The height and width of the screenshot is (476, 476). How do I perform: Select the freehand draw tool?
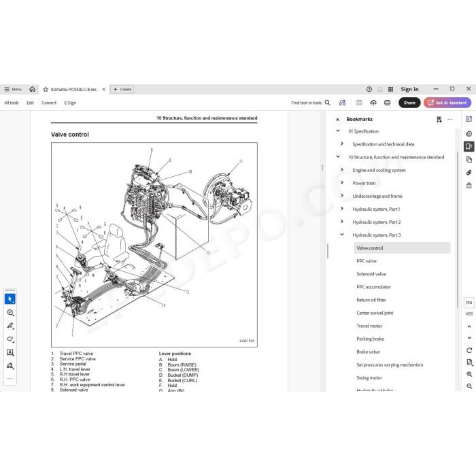[x=10, y=339]
